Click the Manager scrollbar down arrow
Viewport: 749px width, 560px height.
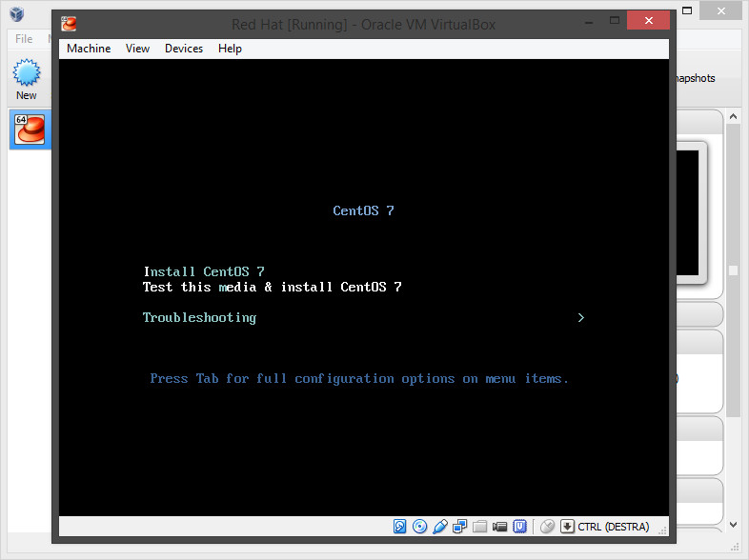(733, 525)
